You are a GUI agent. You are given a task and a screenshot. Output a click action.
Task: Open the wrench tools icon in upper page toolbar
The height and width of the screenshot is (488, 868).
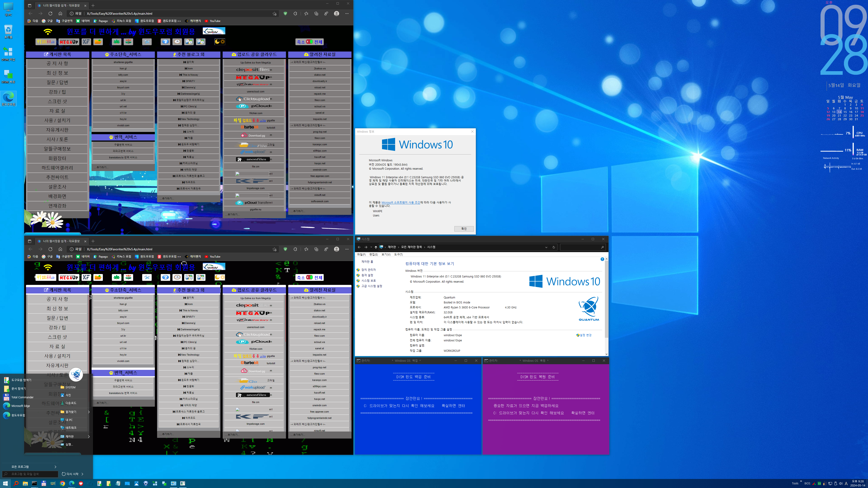click(x=147, y=42)
